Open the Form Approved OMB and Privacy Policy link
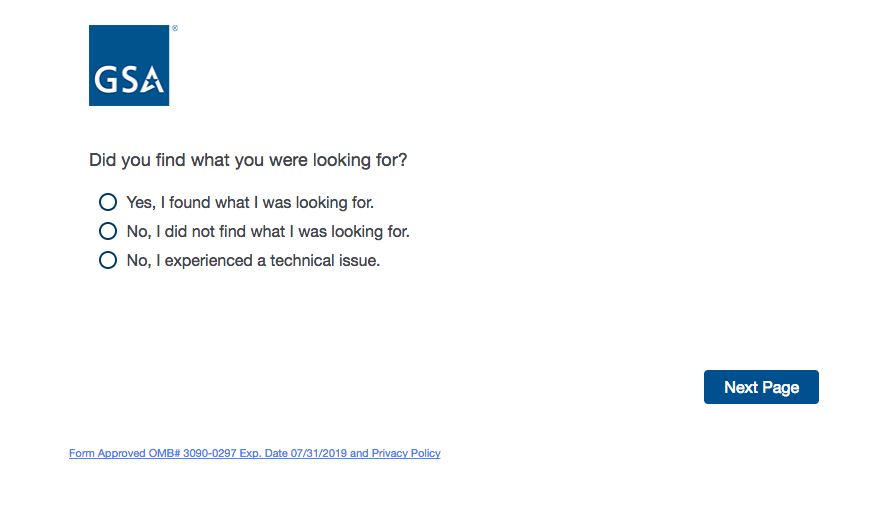Screen dimensions: 873x509 (254, 453)
